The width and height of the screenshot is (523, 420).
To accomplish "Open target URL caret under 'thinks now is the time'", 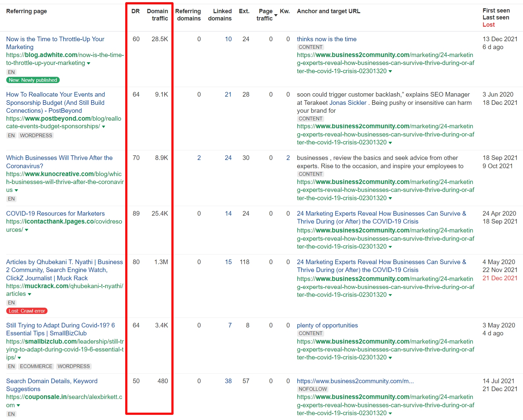I will (x=390, y=71).
